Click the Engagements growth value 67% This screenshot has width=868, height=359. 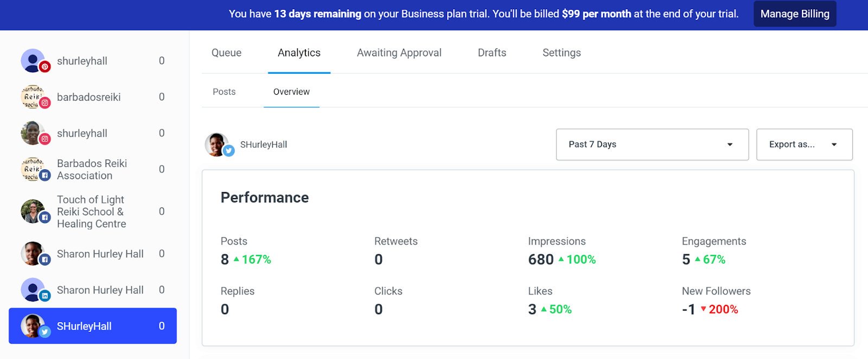coord(714,260)
